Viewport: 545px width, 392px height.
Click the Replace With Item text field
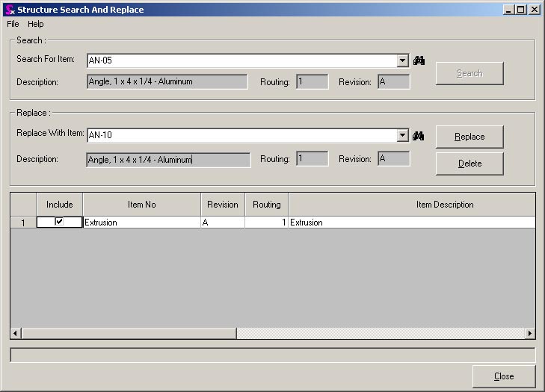241,135
